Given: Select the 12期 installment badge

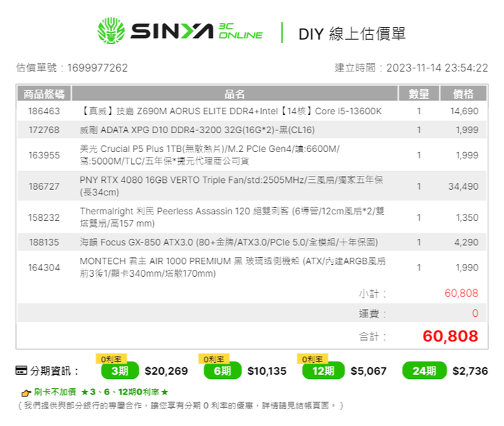Looking at the screenshot, I should click(323, 371).
